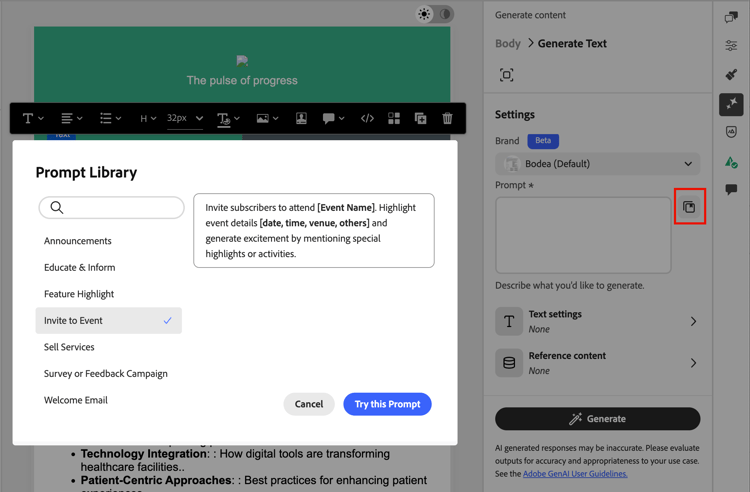750x492 pixels.
Task: Open the Prompt Library icon beside prompt field
Action: [x=689, y=207]
